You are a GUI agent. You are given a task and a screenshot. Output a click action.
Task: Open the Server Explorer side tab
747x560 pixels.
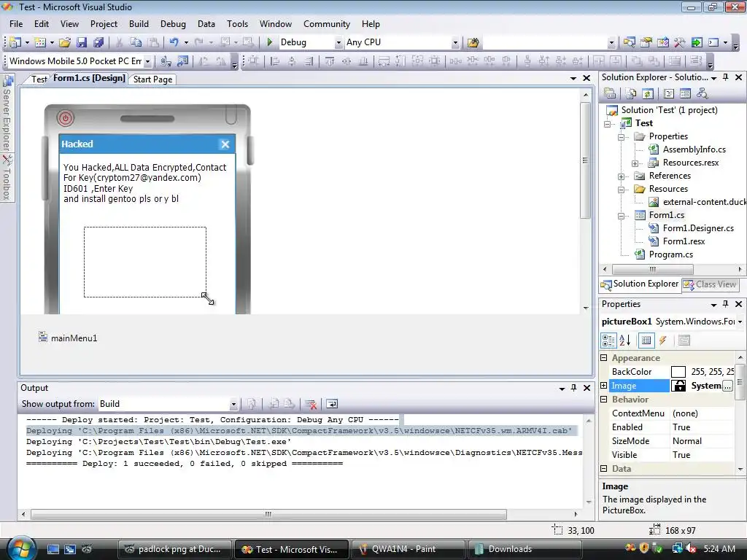7,113
